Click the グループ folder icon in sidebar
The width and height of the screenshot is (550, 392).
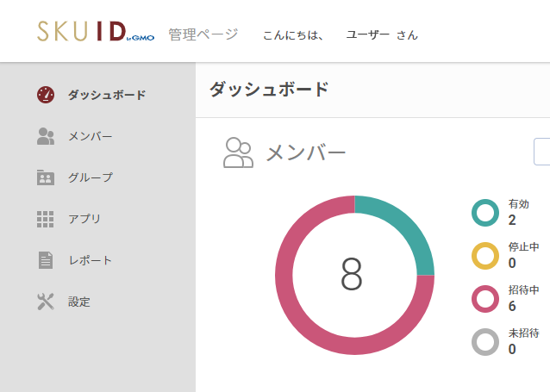coord(46,177)
